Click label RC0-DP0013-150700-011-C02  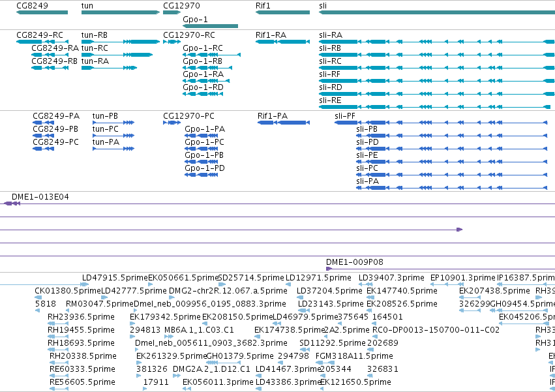coord(436,330)
